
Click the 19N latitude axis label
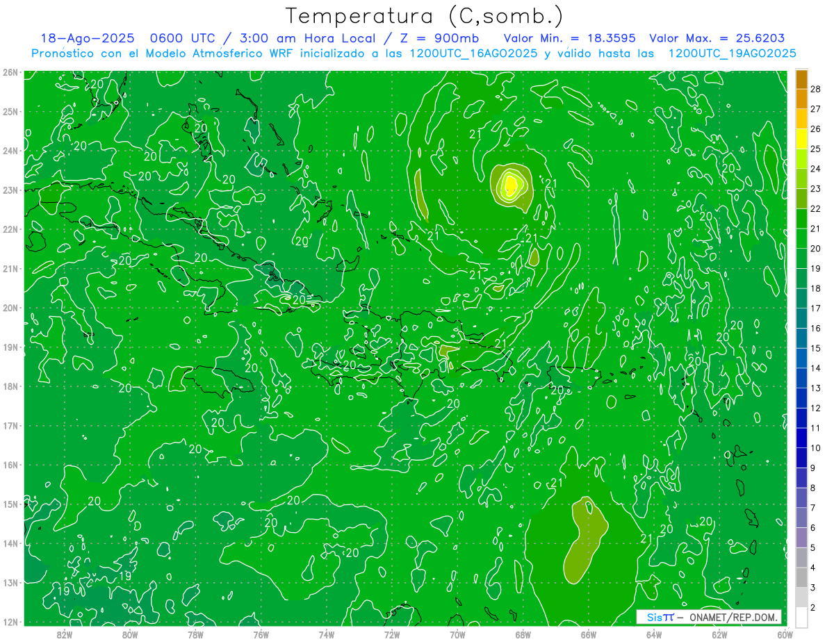click(10, 347)
